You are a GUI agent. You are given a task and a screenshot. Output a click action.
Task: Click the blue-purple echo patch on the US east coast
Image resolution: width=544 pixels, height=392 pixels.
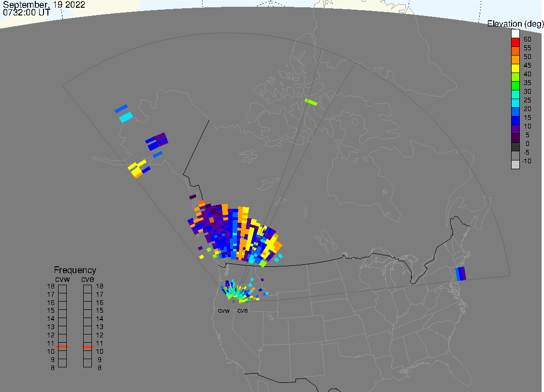point(461,274)
